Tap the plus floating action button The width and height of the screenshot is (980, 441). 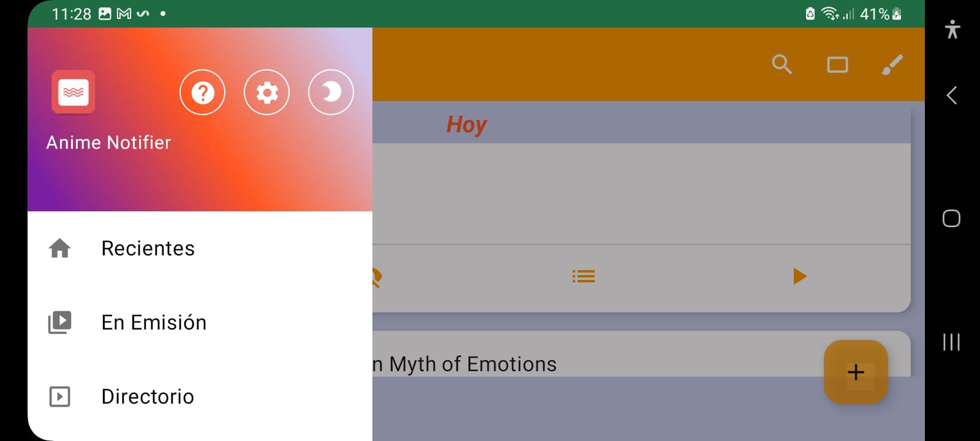[x=856, y=372]
